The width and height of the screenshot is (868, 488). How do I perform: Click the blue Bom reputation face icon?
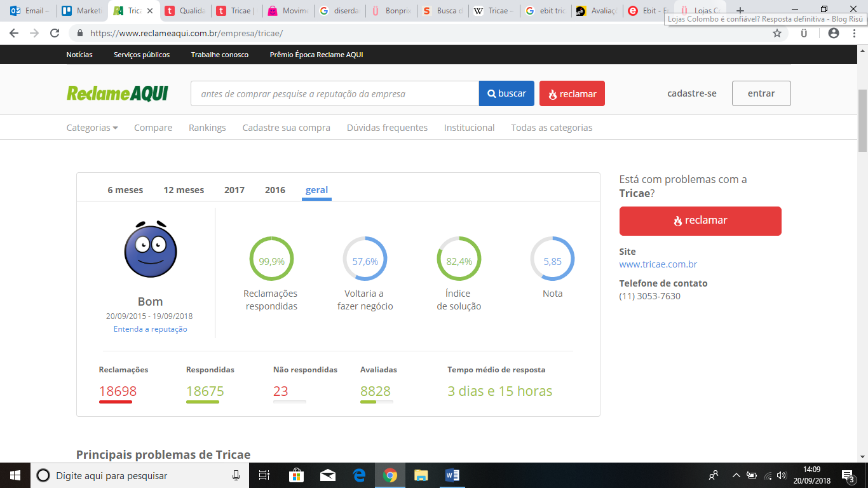151,250
